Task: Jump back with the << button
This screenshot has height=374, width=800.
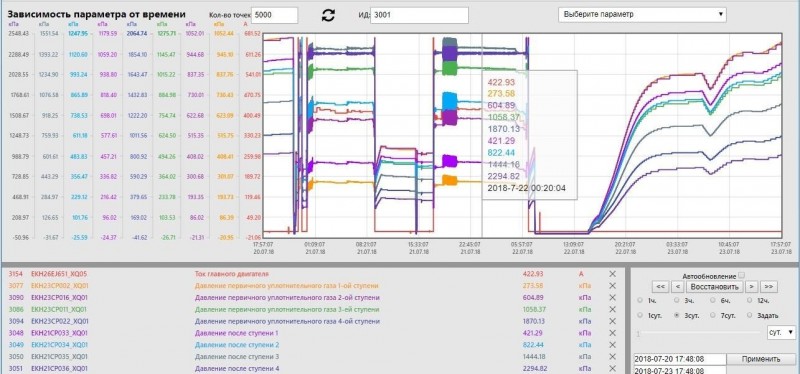Action: [x=660, y=287]
